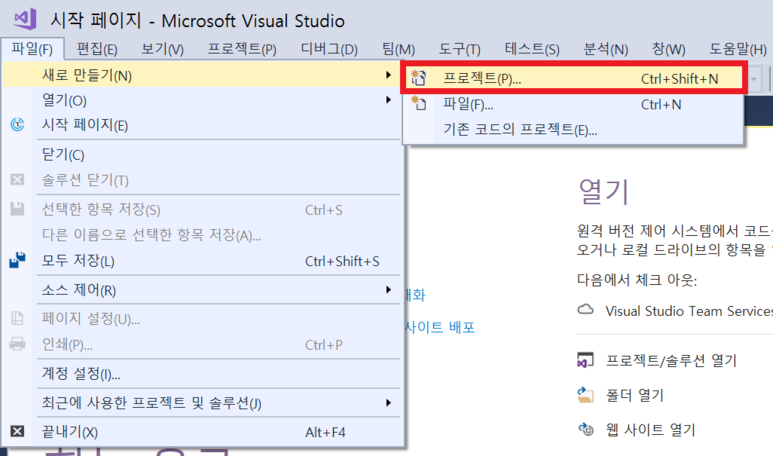Click the 폴더 열기 link
773x456 pixels.
point(634,395)
